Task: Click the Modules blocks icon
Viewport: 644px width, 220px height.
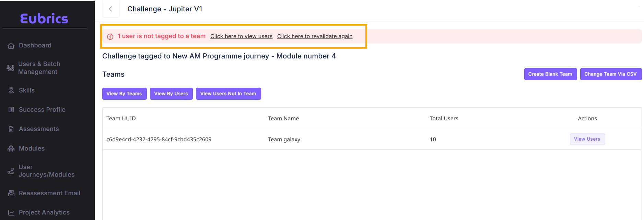Action: coord(11,148)
